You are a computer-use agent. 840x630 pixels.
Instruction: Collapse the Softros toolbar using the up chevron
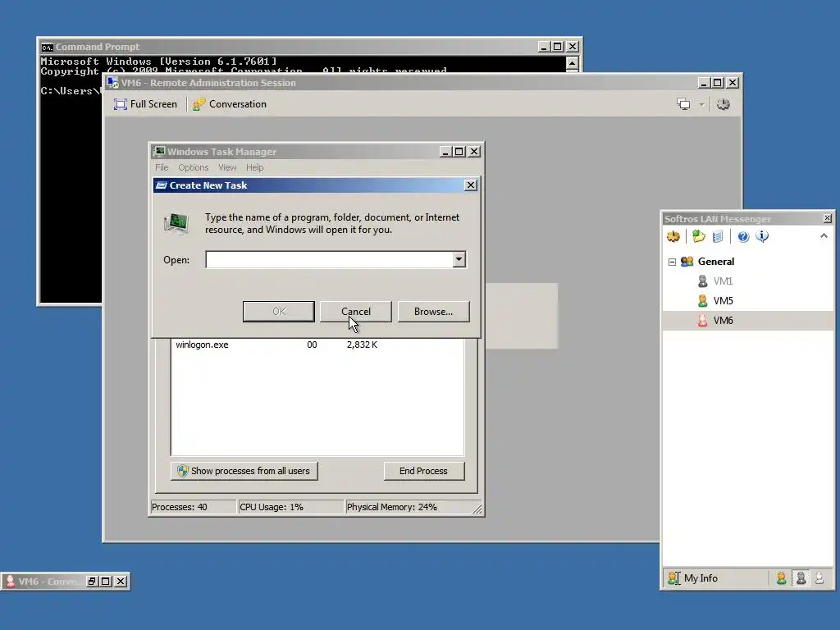pyautogui.click(x=824, y=235)
